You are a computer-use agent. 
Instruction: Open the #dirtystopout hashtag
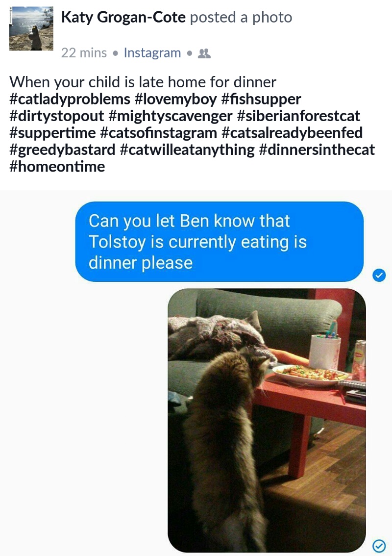click(x=57, y=116)
